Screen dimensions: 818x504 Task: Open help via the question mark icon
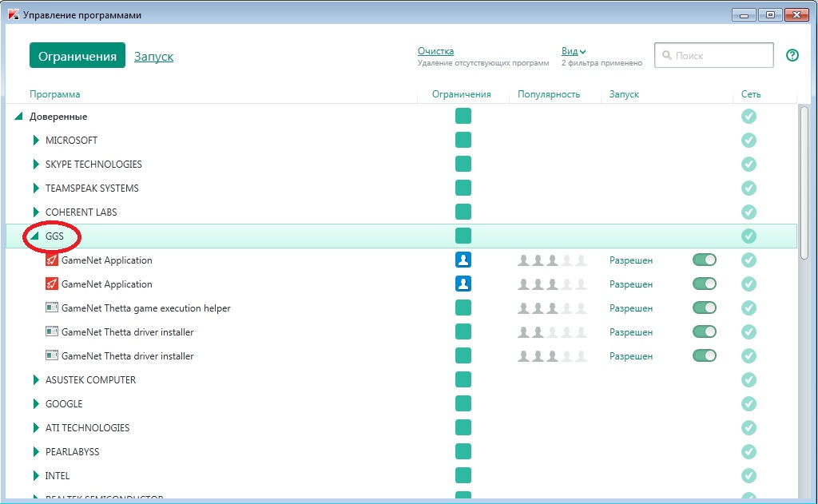point(792,55)
